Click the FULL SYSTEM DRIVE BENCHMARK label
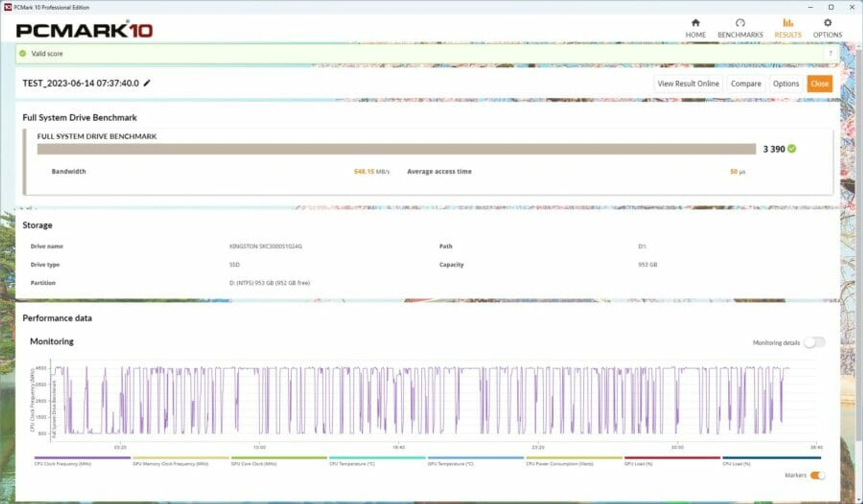This screenshot has width=863, height=504. click(x=97, y=136)
